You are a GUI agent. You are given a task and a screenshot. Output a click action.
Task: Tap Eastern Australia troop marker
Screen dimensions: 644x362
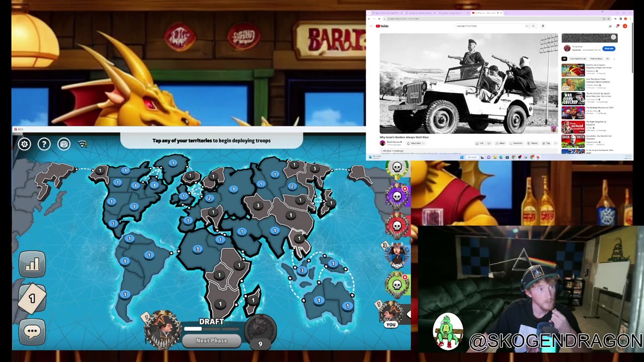[x=348, y=306]
